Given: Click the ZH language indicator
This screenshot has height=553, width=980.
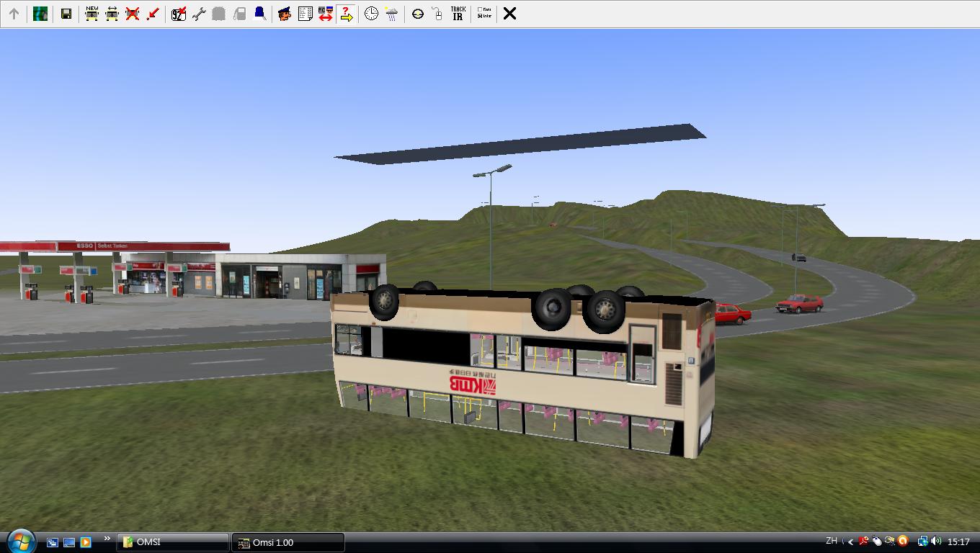Looking at the screenshot, I should click(x=832, y=541).
